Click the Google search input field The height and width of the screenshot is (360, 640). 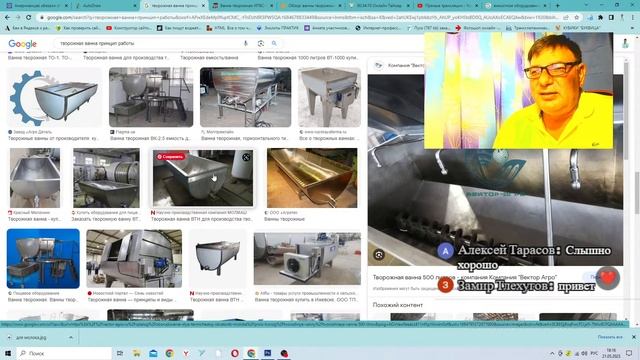point(150,43)
